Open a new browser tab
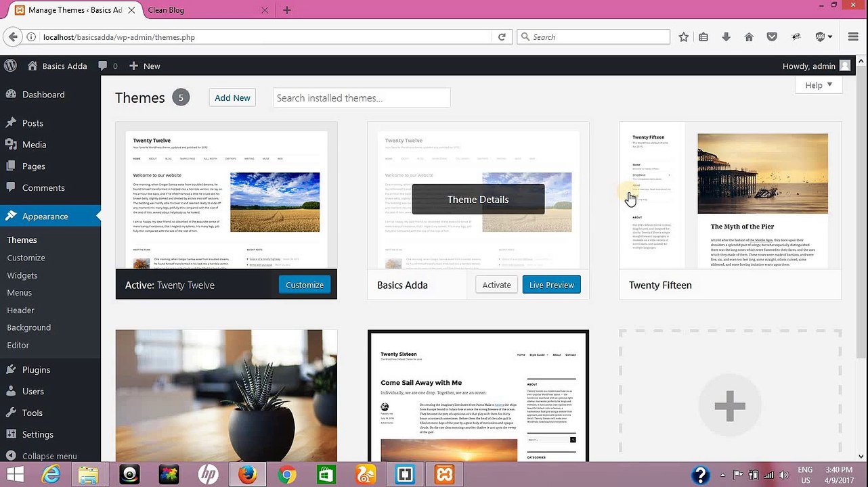 (287, 10)
